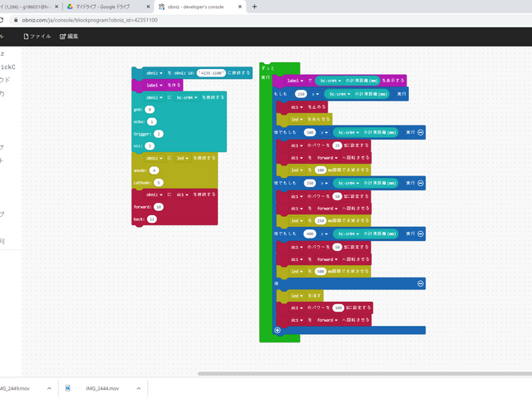Open the hc-sr04 dropdown in the 250 condition

pyautogui.click(x=342, y=95)
